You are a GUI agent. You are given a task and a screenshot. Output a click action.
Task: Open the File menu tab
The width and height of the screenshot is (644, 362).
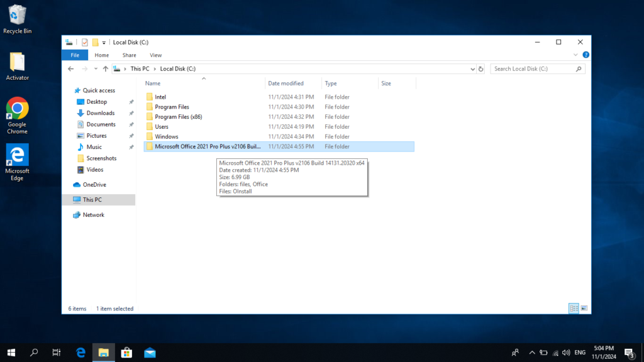click(75, 55)
